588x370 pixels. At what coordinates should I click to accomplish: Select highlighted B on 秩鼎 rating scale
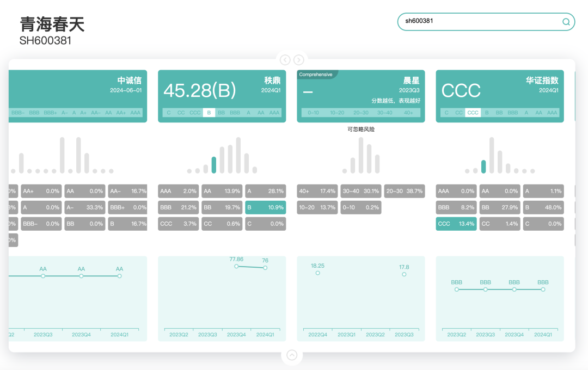coord(209,113)
